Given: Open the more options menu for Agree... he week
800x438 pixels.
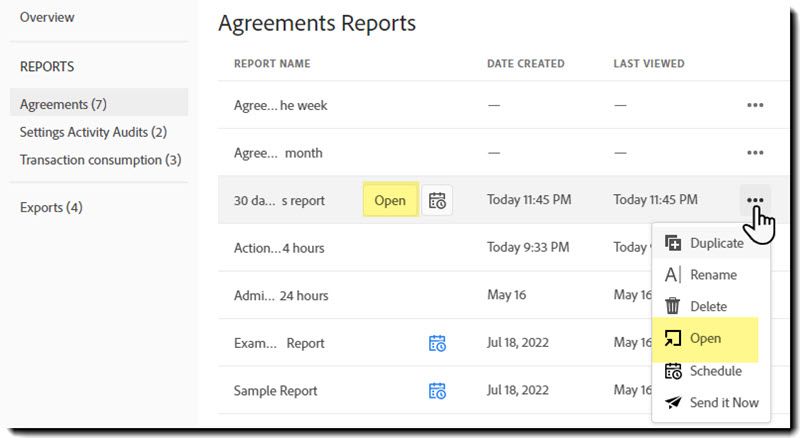Looking at the screenshot, I should click(755, 105).
